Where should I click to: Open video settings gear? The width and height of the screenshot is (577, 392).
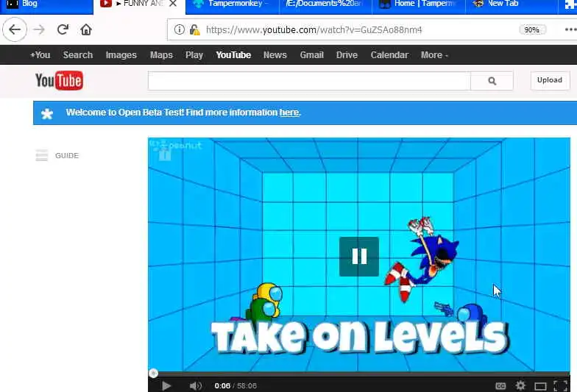tap(520, 385)
